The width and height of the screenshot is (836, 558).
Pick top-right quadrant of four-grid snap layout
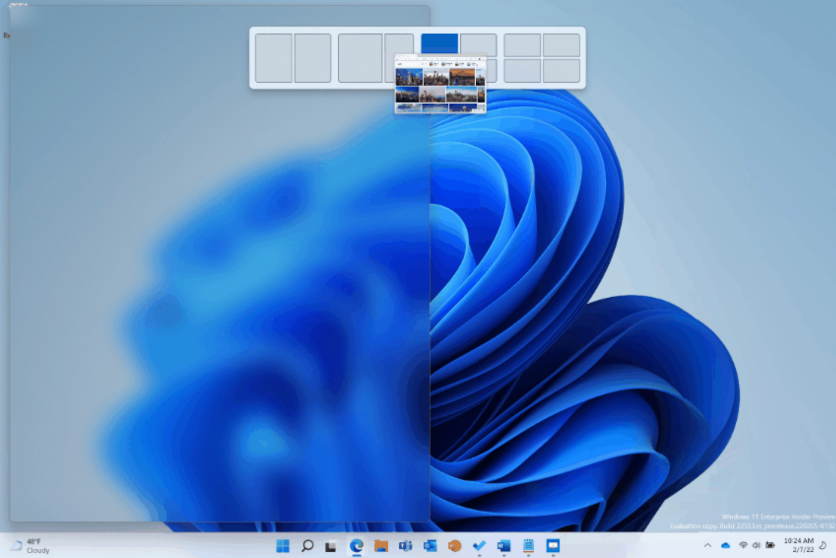561,45
